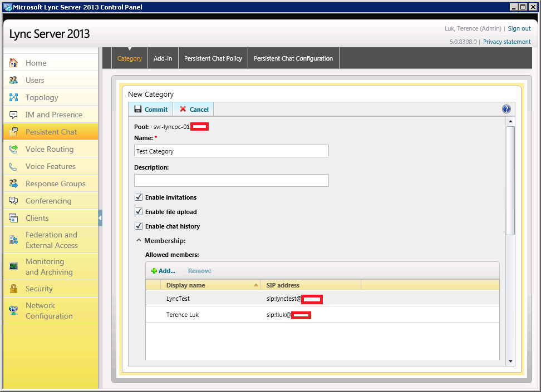541x392 pixels.
Task: Click Remove in allowed members toolbar
Action: (200, 271)
